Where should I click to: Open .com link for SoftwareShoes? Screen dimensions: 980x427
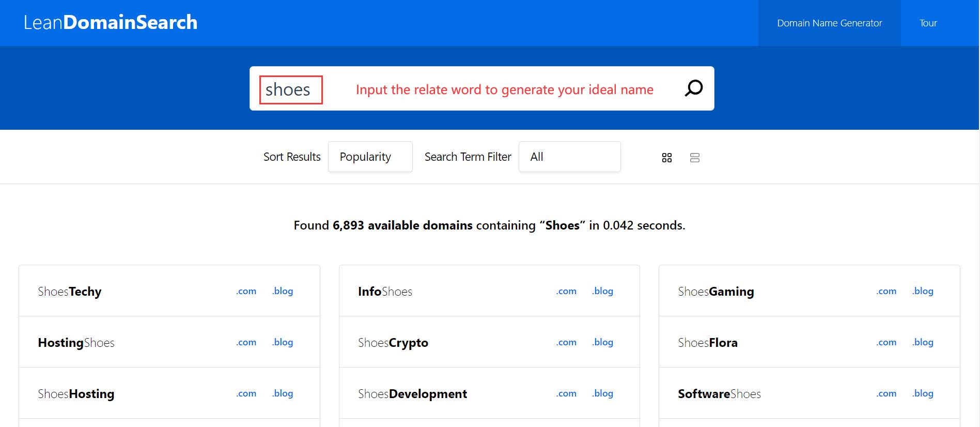[886, 393]
